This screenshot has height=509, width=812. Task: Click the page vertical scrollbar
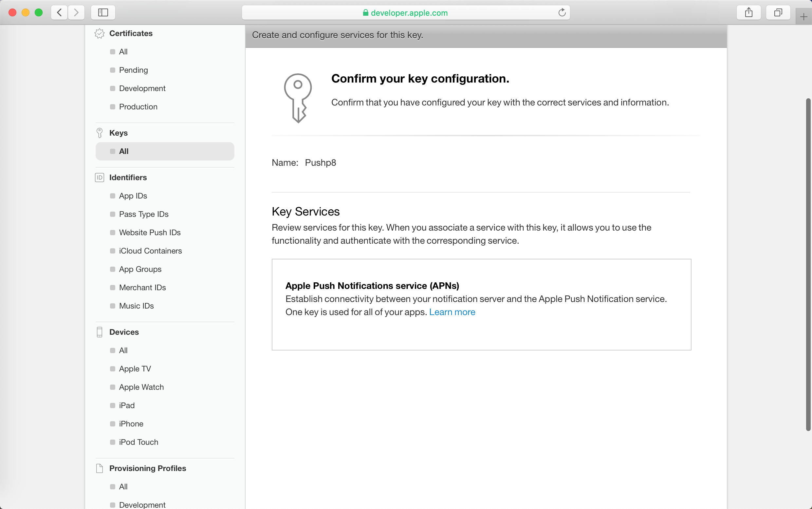(x=808, y=264)
